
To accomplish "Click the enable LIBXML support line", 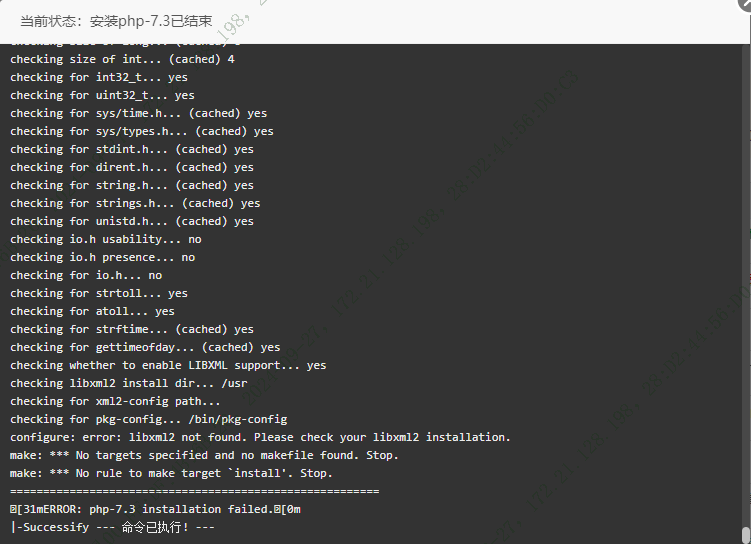I will (x=168, y=365).
